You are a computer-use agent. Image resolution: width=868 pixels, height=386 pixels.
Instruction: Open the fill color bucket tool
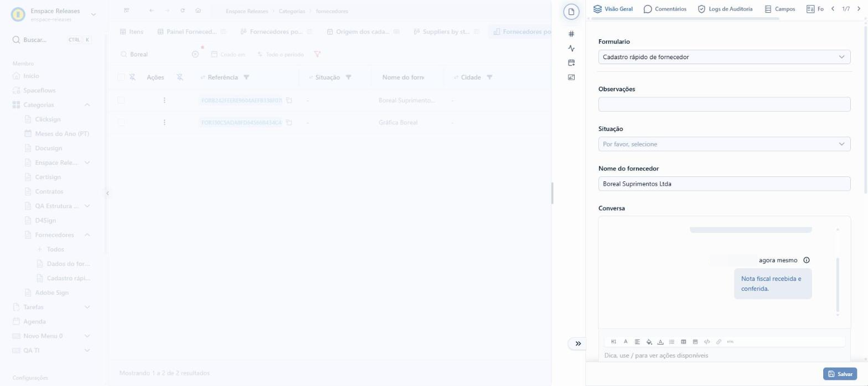click(649, 342)
